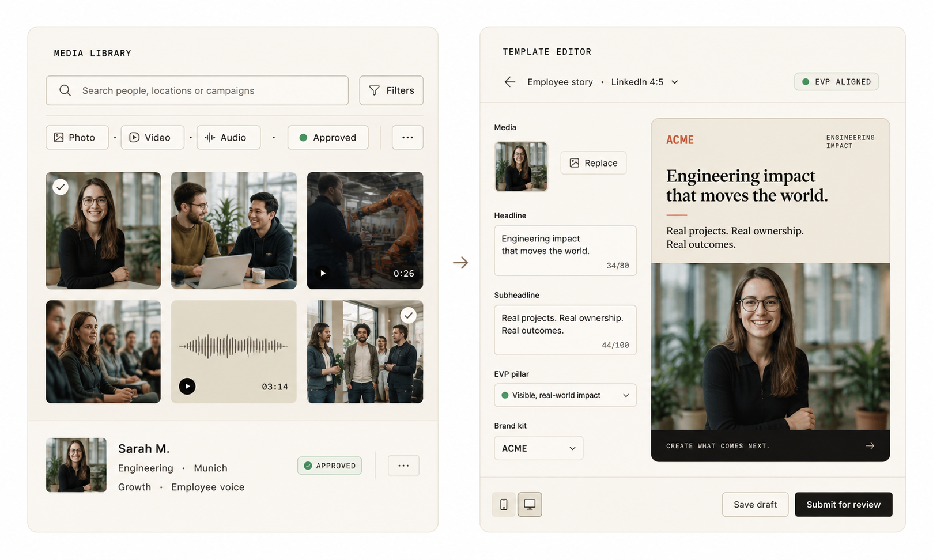This screenshot has width=933, height=560.
Task: Focus the media library search field
Action: click(x=197, y=90)
